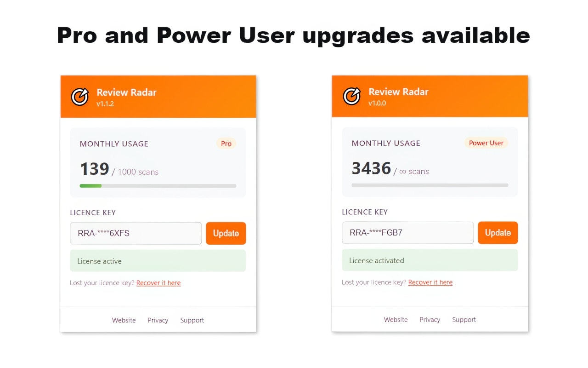Click the Update button for key RRA-****6XFS

pyautogui.click(x=226, y=233)
